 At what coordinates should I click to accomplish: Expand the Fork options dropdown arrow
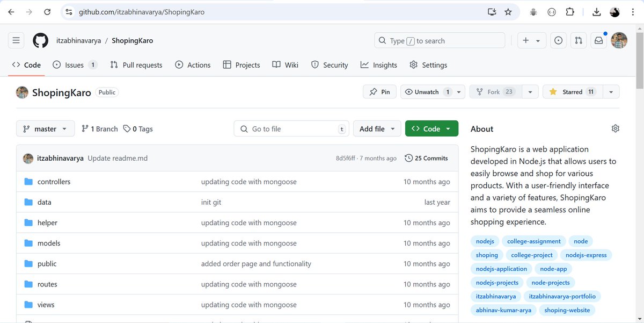tap(530, 92)
